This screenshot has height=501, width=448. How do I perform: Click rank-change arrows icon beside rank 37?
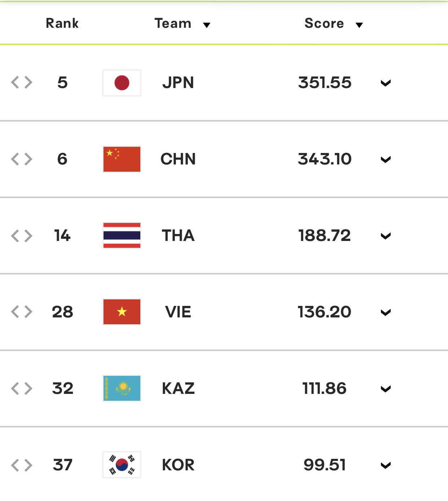coord(22,465)
